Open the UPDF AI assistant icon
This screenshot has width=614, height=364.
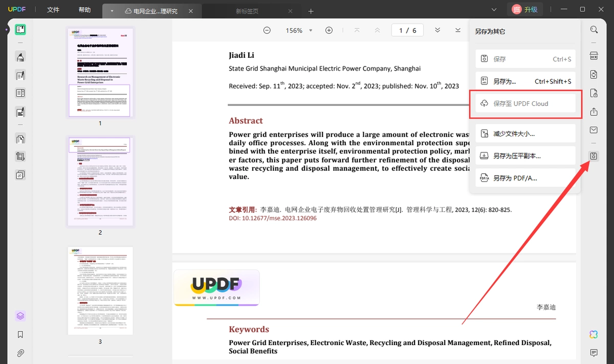tap(594, 334)
